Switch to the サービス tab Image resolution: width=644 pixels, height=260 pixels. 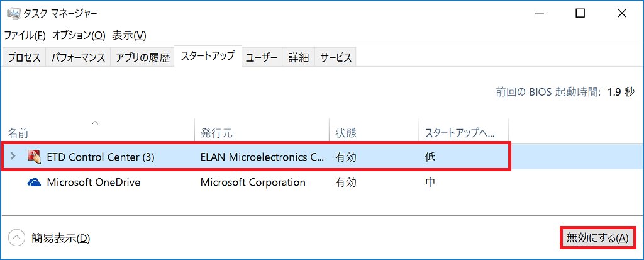coord(336,57)
